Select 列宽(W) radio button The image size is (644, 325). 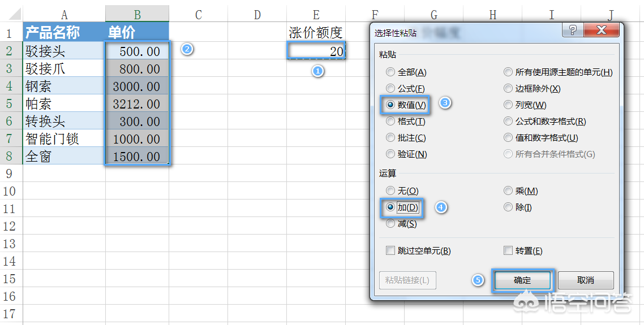pyautogui.click(x=508, y=105)
